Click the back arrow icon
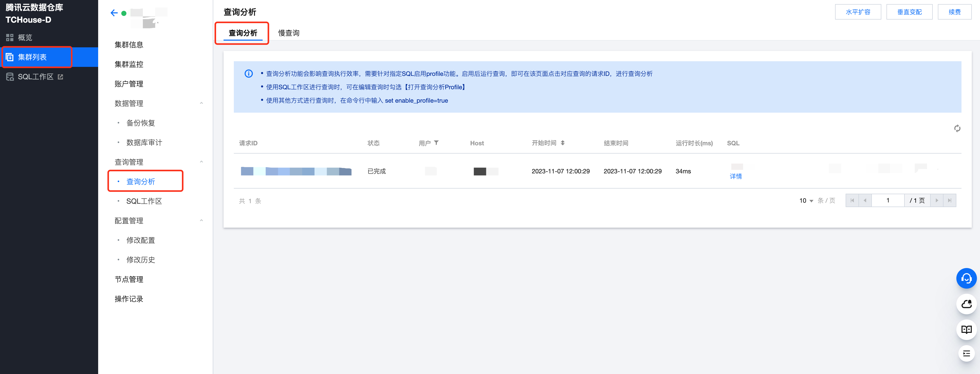 pos(114,13)
